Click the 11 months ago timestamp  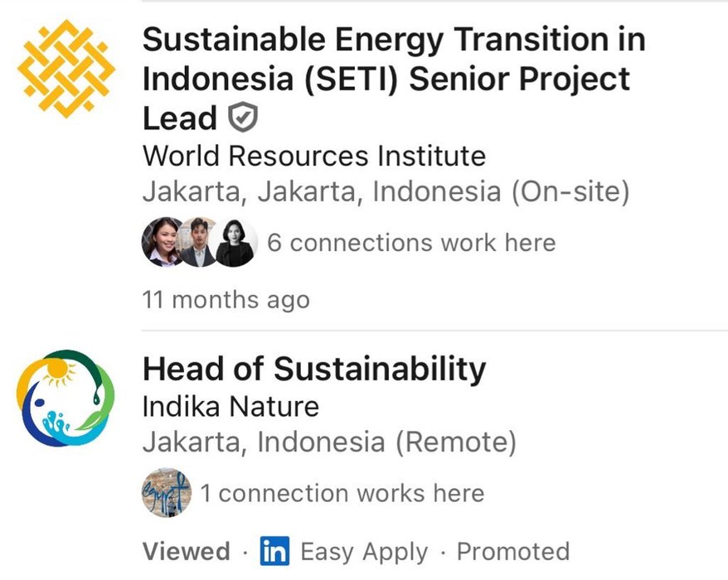point(226,300)
